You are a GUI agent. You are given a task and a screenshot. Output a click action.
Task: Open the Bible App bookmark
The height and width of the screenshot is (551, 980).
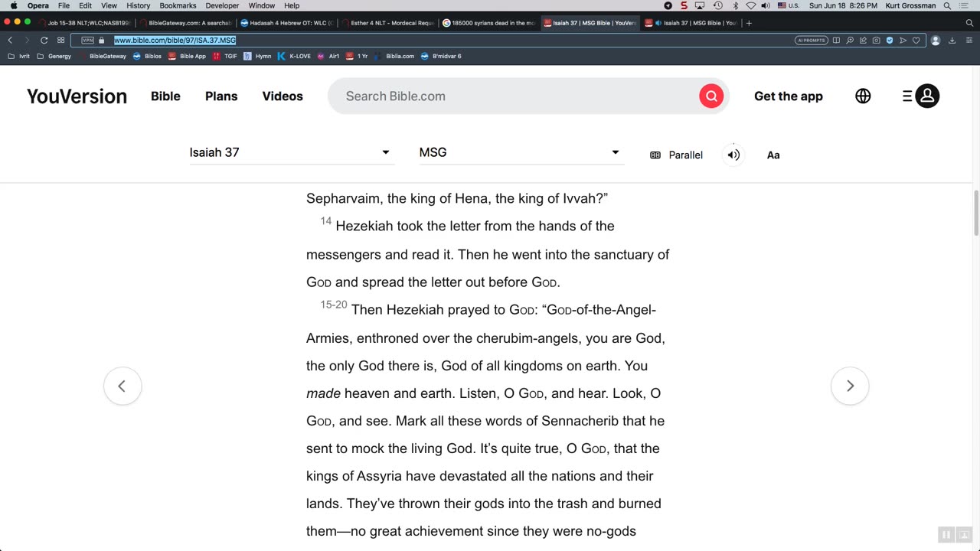tap(187, 56)
